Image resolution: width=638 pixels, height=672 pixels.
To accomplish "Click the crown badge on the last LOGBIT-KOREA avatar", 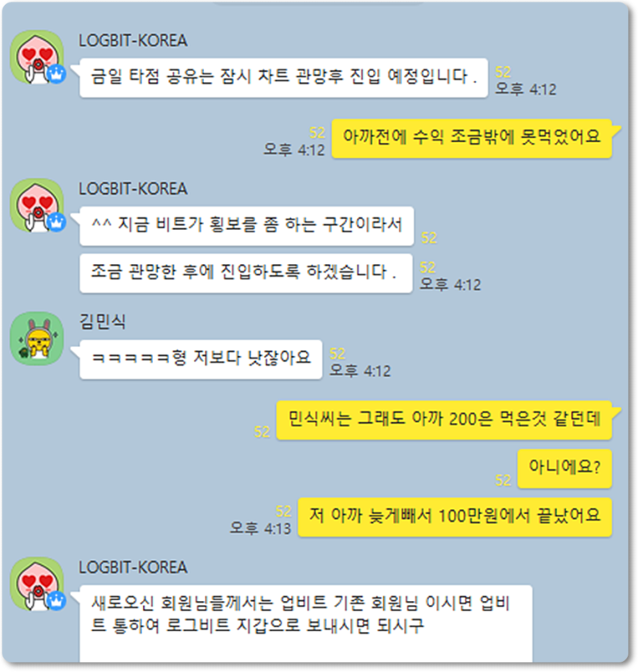I will click(56, 601).
